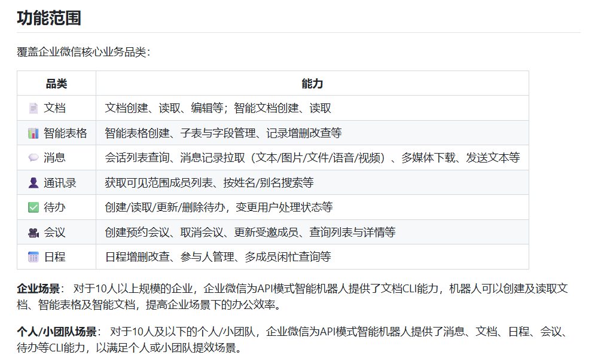The image size is (601, 364).
Task: Click the cell 会话列表查询、消息记录拉取
Action: [x=312, y=157]
